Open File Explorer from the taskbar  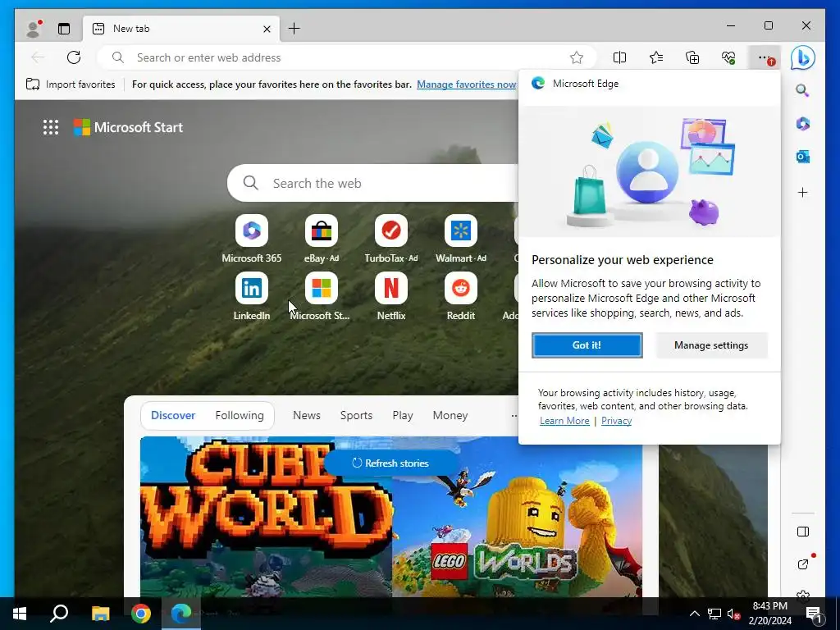(100, 614)
